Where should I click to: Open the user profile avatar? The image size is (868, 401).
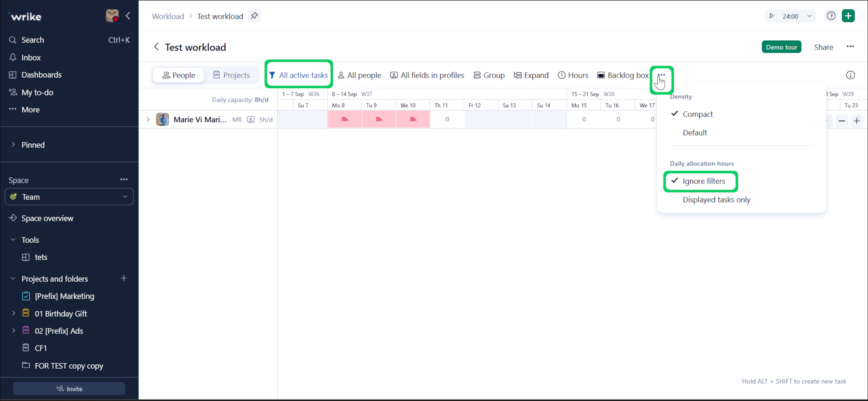pyautogui.click(x=112, y=16)
